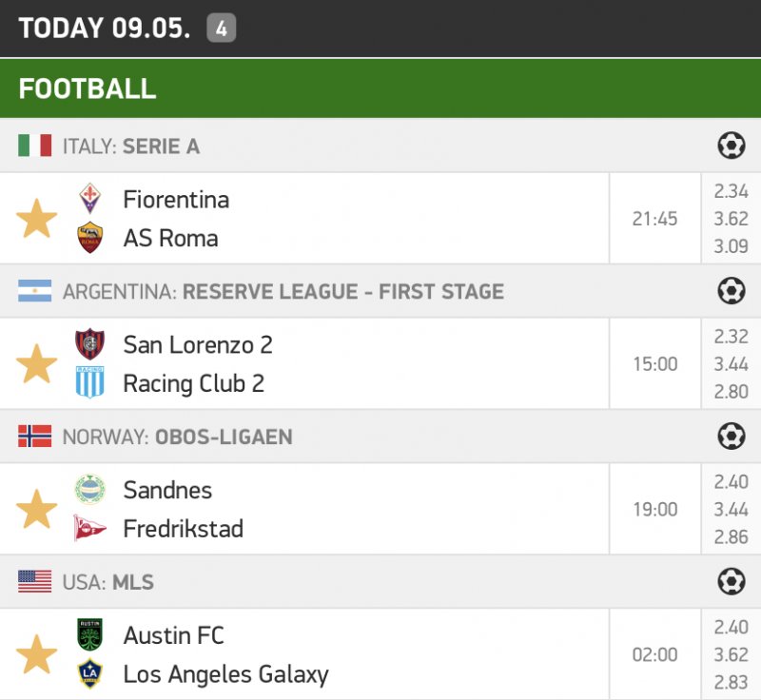This screenshot has width=761, height=700.
Task: Select the 2.34 odds for Fiorentina
Action: (731, 192)
